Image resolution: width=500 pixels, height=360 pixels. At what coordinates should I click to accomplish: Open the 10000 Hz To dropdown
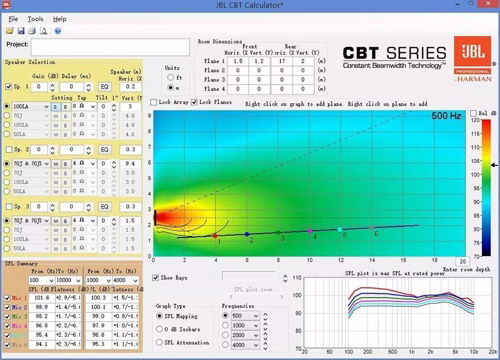tap(68, 280)
